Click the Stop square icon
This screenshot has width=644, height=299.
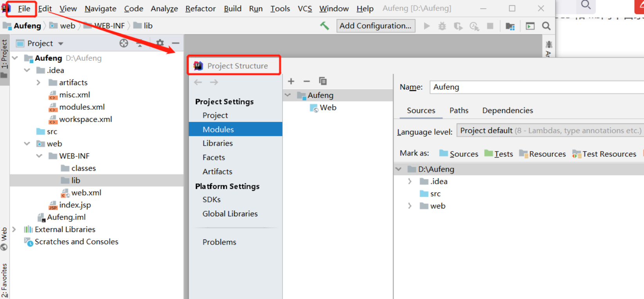[490, 26]
